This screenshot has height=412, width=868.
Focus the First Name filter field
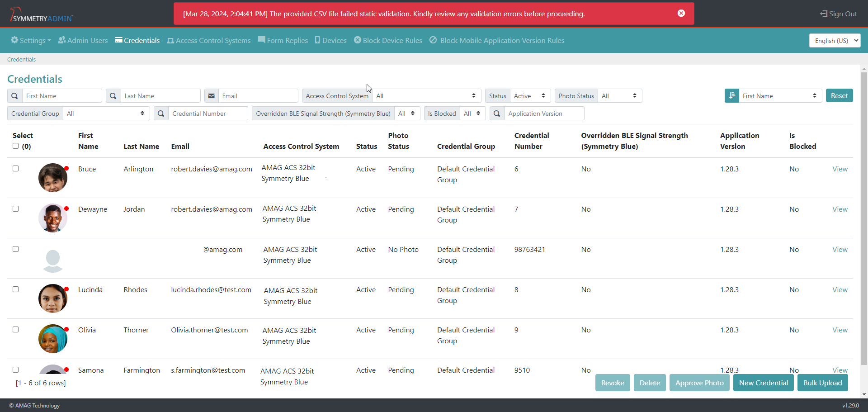point(62,96)
